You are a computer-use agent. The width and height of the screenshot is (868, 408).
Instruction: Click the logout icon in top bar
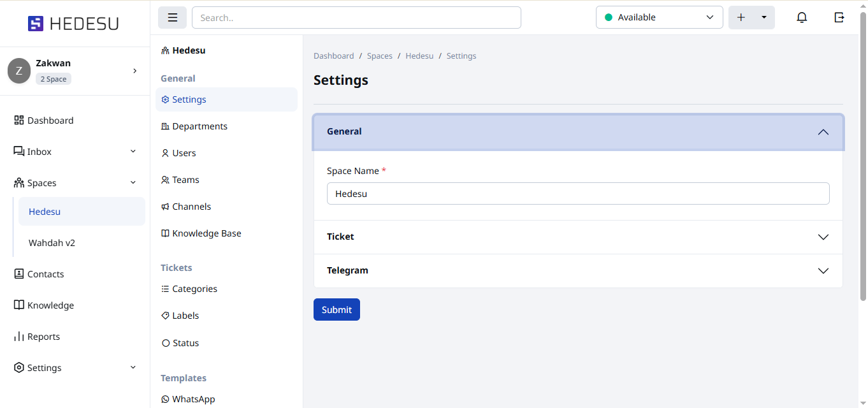[x=839, y=18]
